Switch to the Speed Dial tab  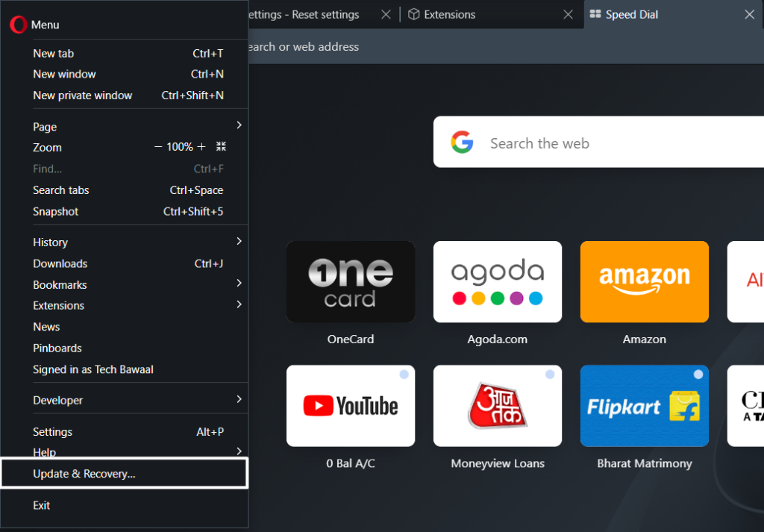[x=674, y=15]
